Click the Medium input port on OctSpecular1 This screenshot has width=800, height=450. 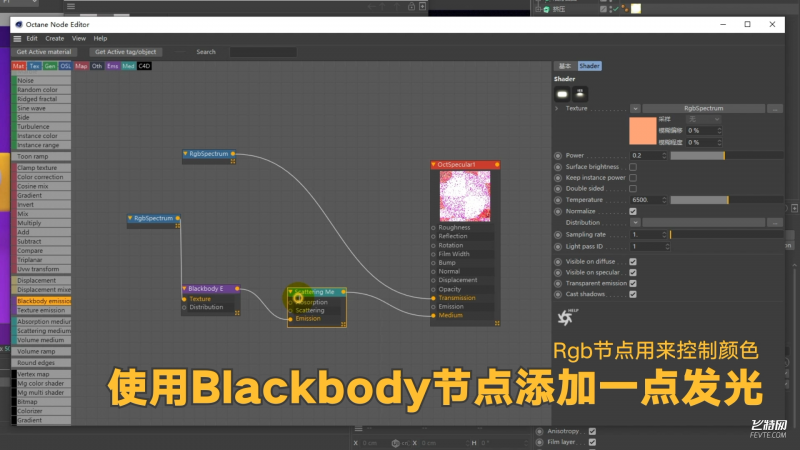434,315
